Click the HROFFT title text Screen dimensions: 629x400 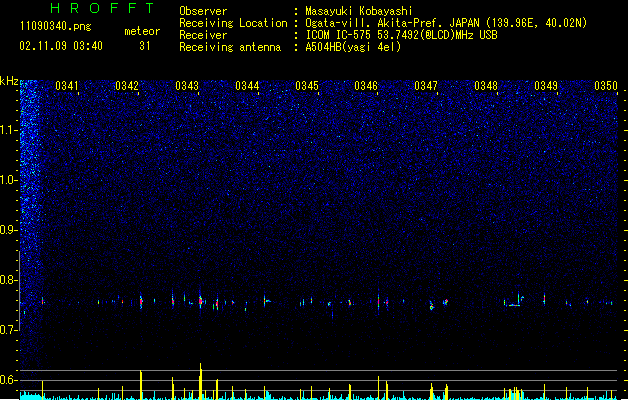tap(103, 8)
